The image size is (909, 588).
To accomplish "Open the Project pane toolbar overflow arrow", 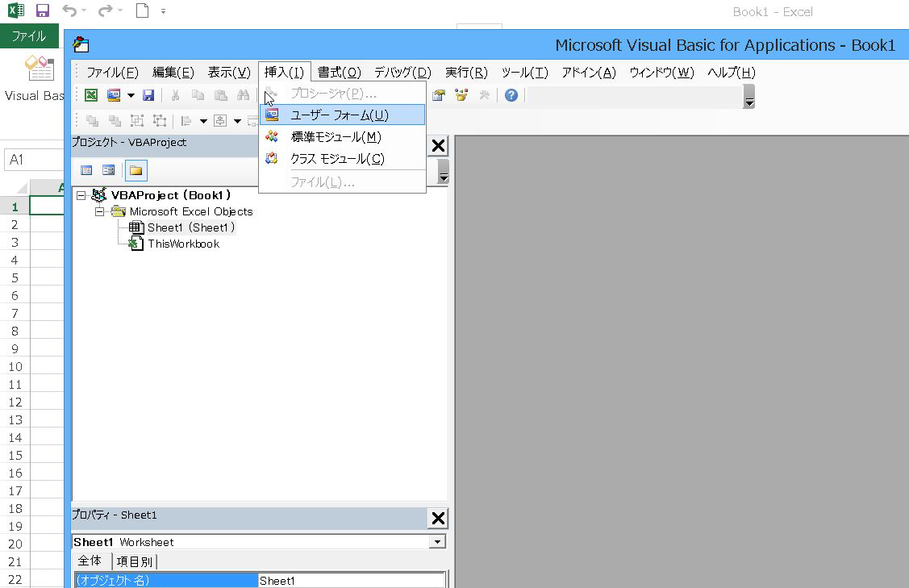I will pyautogui.click(x=444, y=172).
